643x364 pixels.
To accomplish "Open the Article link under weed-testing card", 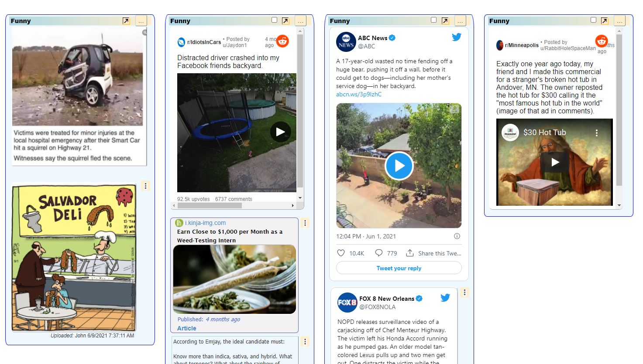I will 187,328.
